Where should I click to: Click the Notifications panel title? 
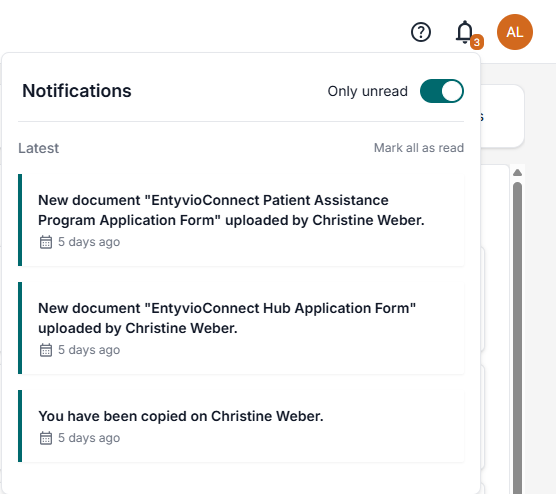[x=77, y=91]
